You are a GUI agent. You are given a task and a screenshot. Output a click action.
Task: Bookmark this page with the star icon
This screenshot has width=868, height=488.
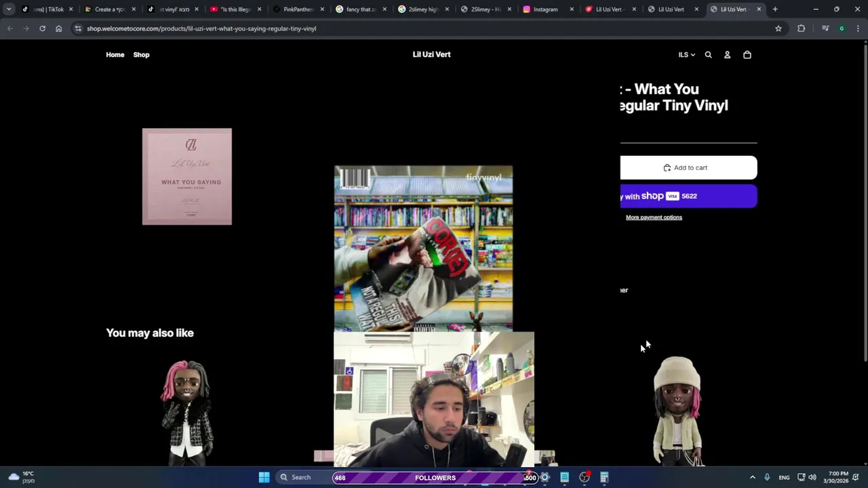tap(778, 28)
